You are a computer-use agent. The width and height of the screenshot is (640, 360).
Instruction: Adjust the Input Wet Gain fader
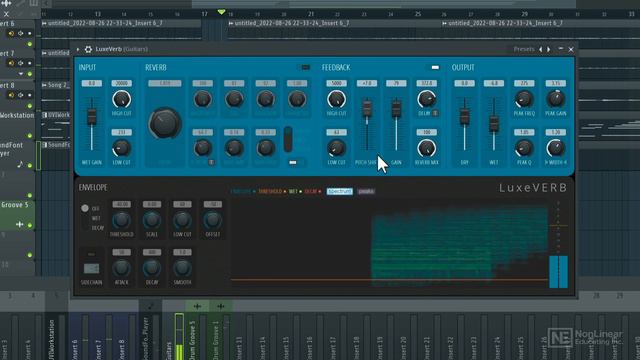click(92, 116)
